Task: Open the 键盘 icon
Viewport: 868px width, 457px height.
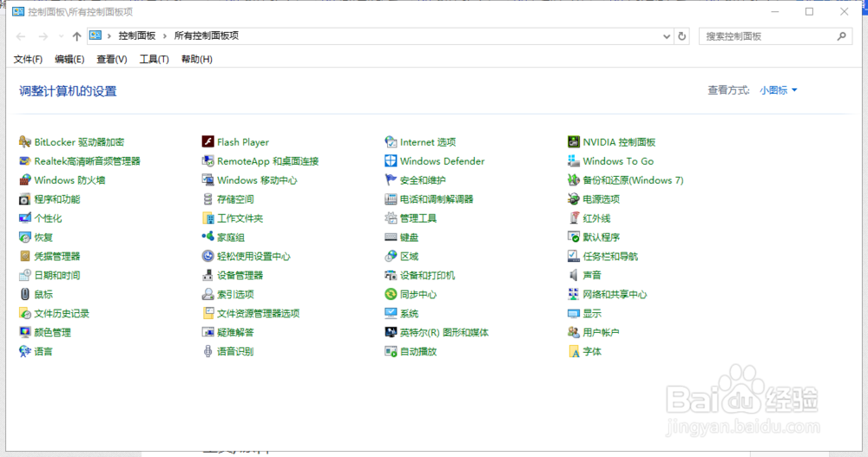Action: [391, 238]
